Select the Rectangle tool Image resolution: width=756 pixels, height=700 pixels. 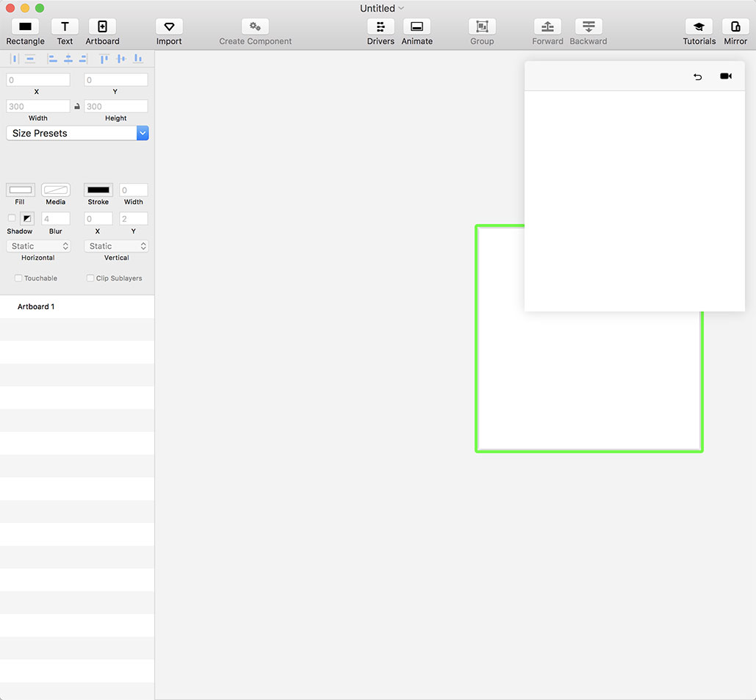[25, 27]
